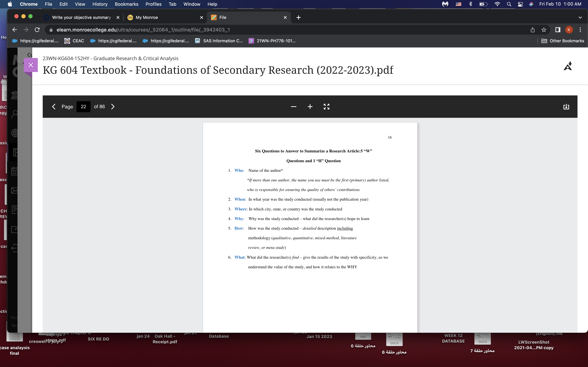
Task: Toggle Chrome side panel button
Action: click(x=558, y=30)
